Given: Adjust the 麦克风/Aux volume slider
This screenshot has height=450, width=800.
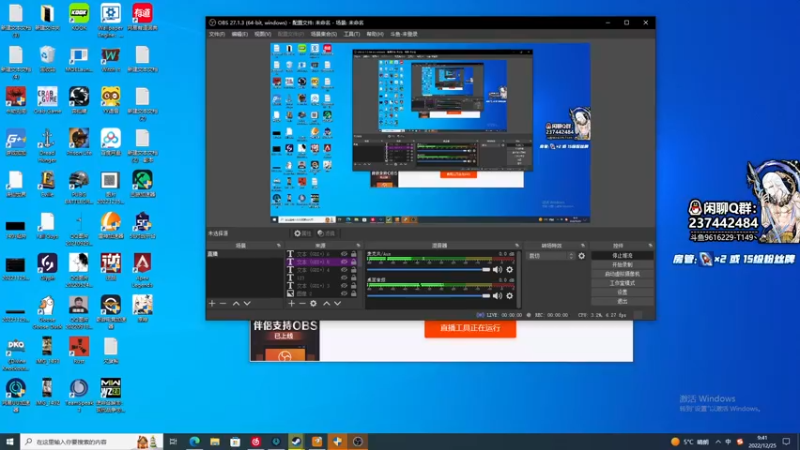Looking at the screenshot, I should tap(429, 269).
